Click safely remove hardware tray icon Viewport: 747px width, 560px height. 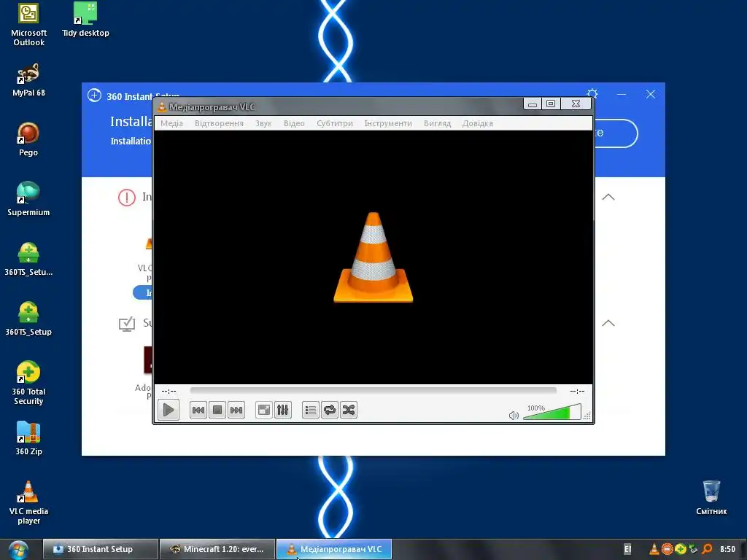click(693, 549)
